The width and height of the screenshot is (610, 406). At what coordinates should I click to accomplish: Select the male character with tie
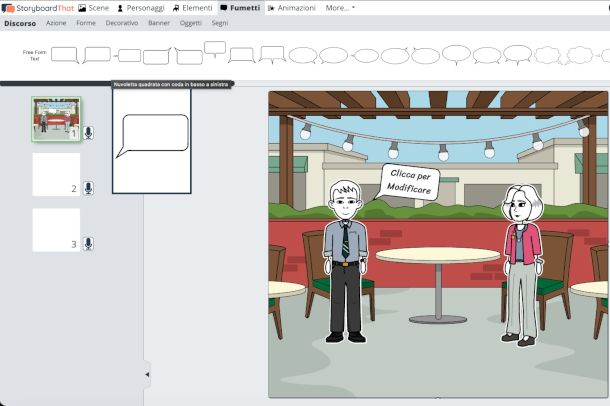tap(345, 261)
